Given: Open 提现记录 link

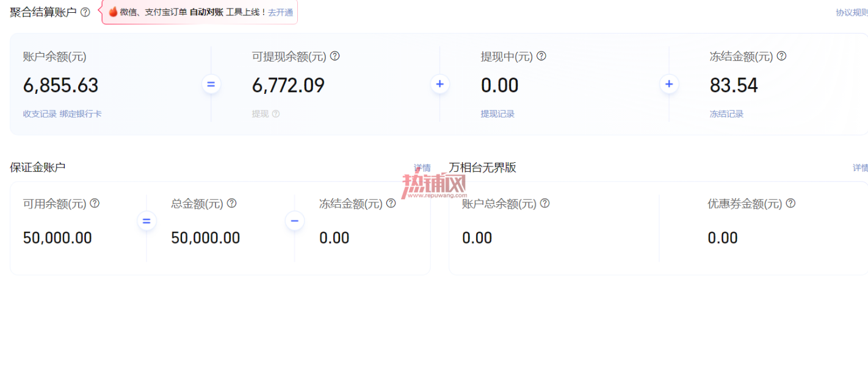Looking at the screenshot, I should point(497,114).
